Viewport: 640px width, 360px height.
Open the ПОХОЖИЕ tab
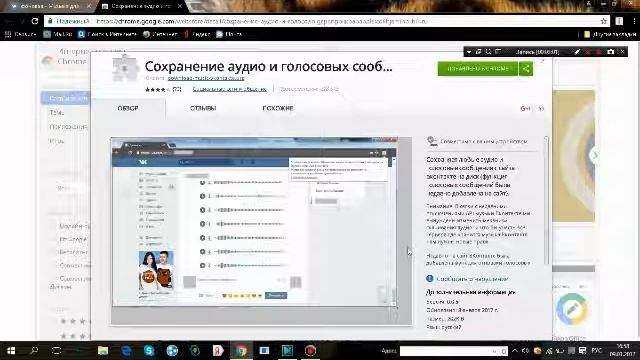click(x=278, y=108)
